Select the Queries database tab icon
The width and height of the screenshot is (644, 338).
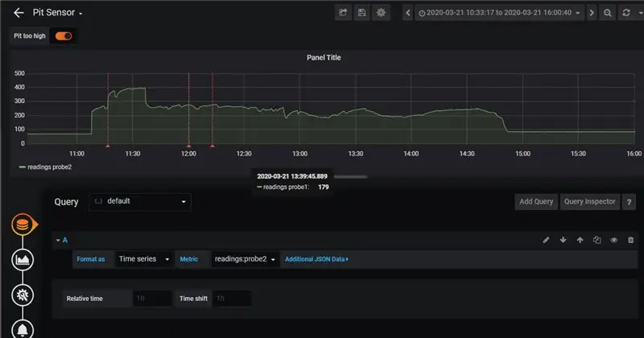23,225
